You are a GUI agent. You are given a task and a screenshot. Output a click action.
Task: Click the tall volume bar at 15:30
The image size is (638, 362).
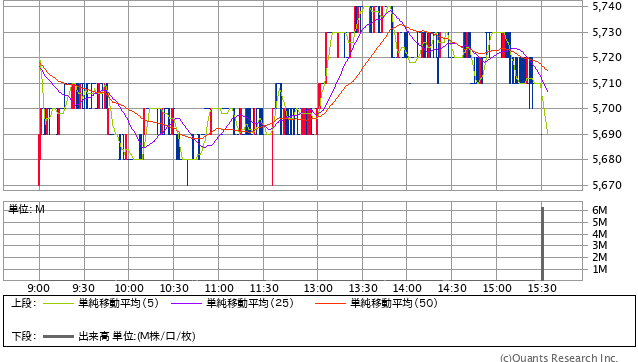542,244
